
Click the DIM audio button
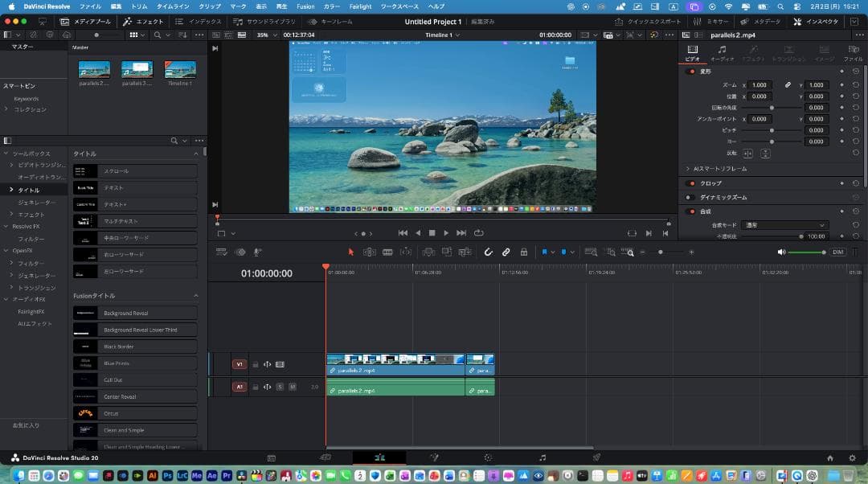[837, 252]
